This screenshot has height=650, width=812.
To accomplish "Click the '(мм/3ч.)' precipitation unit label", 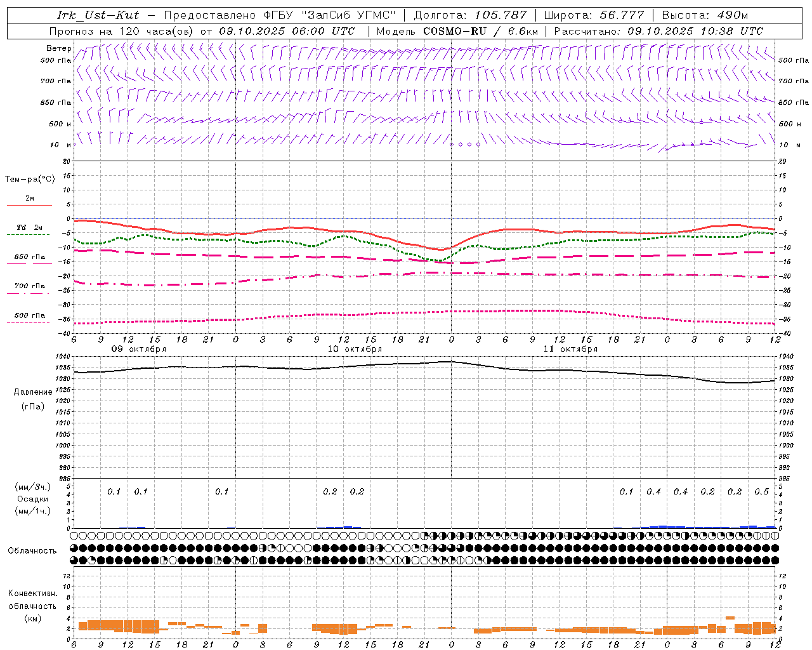I will coord(33,487).
